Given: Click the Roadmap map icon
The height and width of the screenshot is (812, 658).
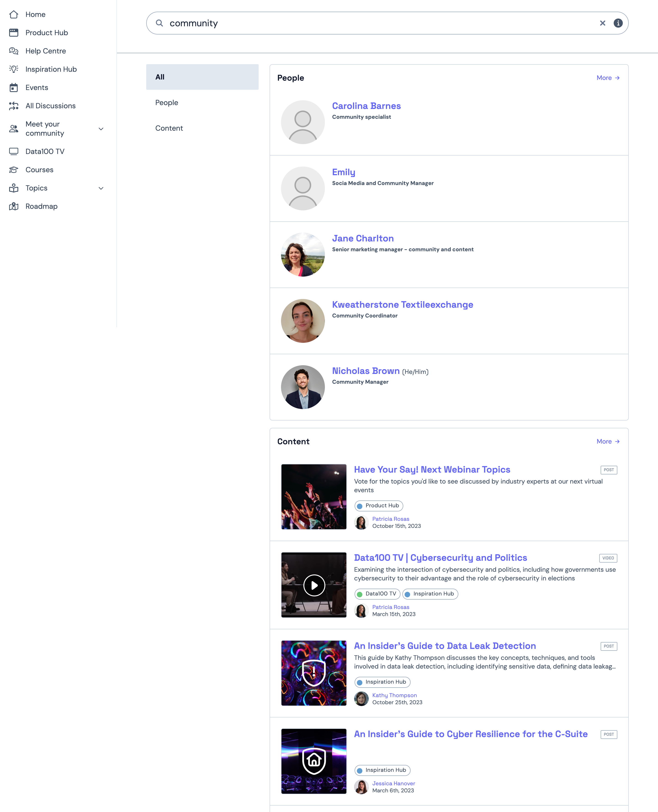Looking at the screenshot, I should click(14, 206).
